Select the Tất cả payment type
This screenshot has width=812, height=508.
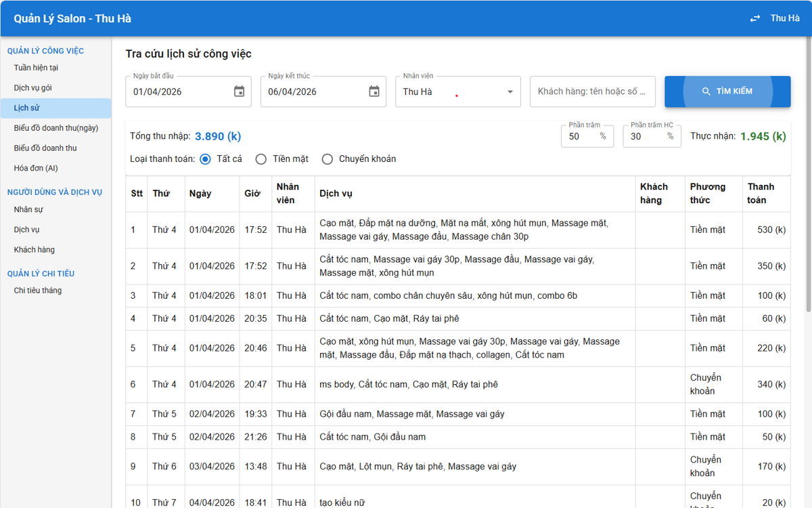coord(206,159)
